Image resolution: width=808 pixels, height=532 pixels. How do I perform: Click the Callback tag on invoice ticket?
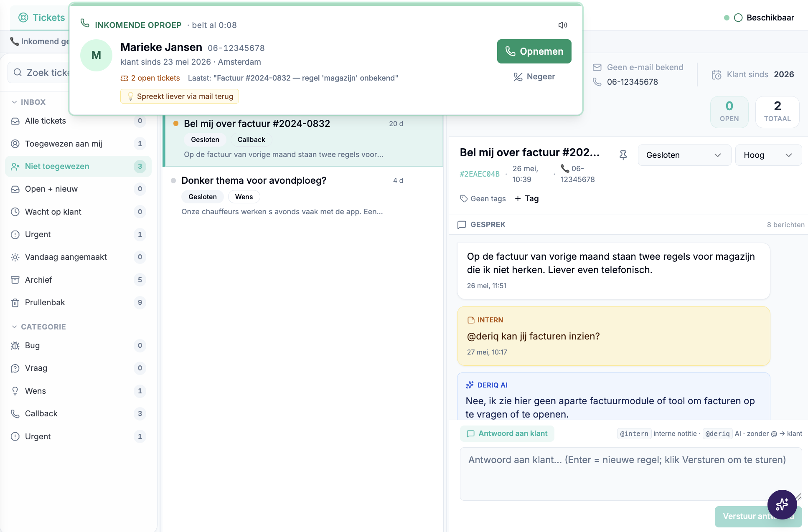pyautogui.click(x=251, y=139)
